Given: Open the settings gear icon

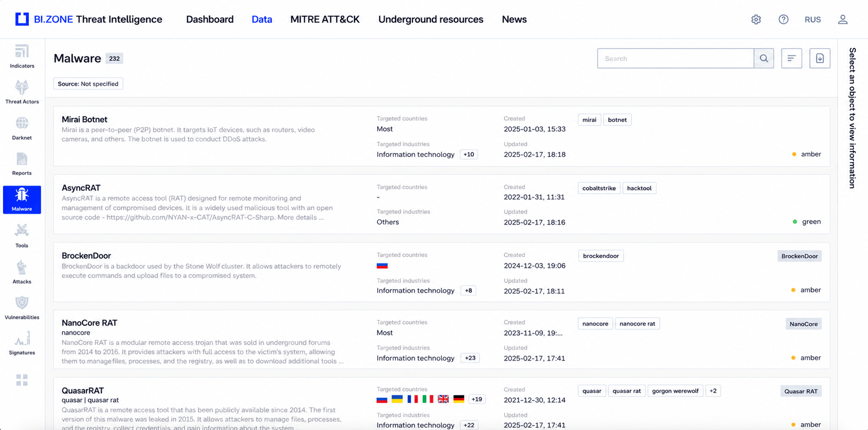Looking at the screenshot, I should 756,19.
